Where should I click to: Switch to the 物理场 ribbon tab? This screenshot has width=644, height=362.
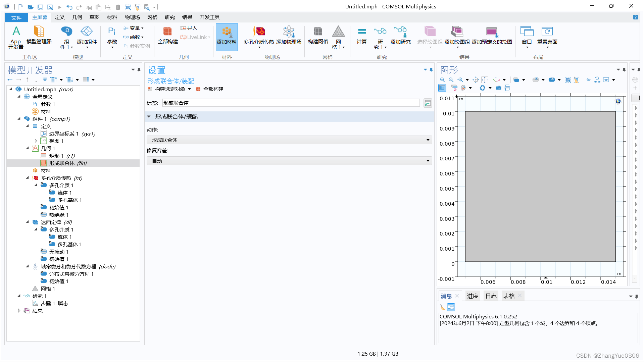(132, 17)
